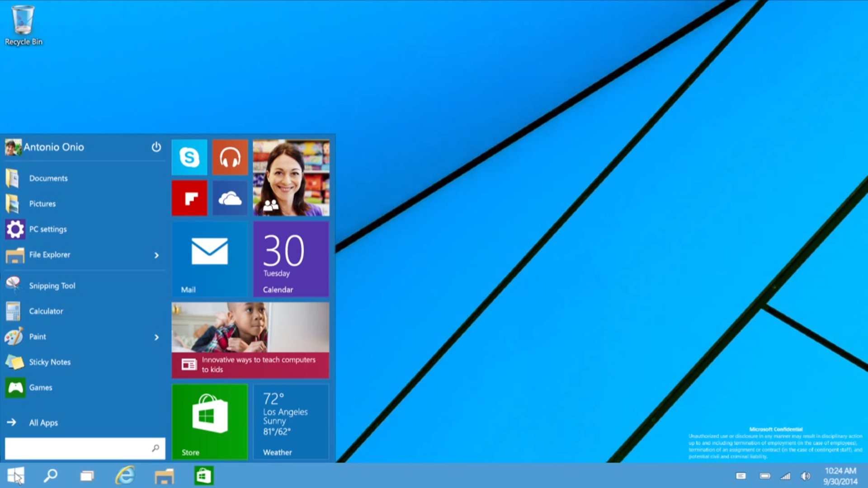868x488 pixels.
Task: Check the Los Angeles Weather tile
Action: [291, 420]
